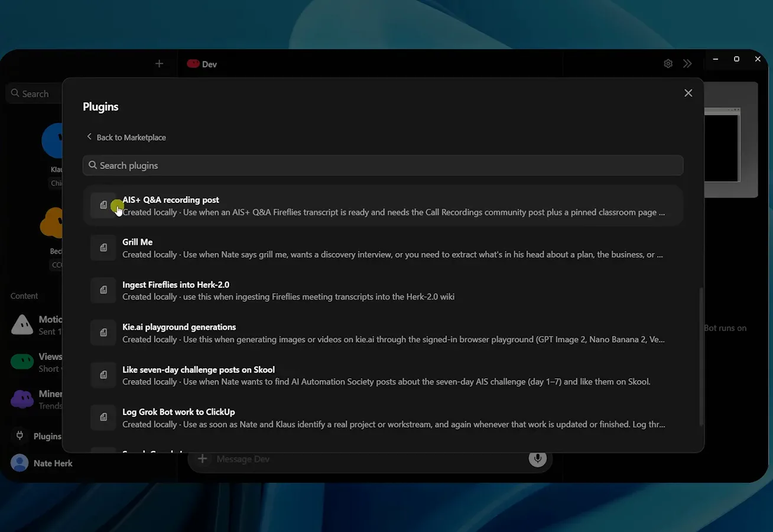Screen dimensions: 773x532
Task: Go back to Marketplace
Action: (126, 137)
